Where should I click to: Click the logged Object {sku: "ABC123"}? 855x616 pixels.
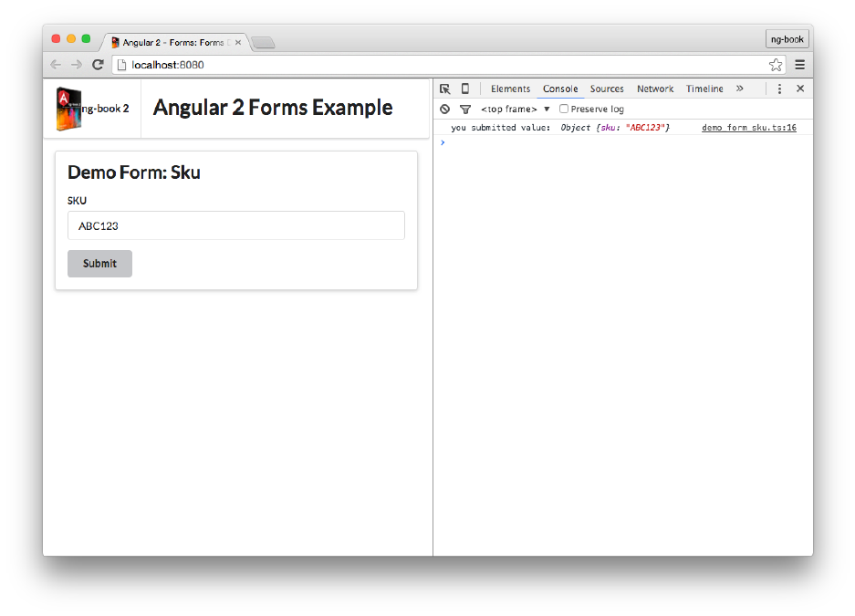tap(615, 128)
